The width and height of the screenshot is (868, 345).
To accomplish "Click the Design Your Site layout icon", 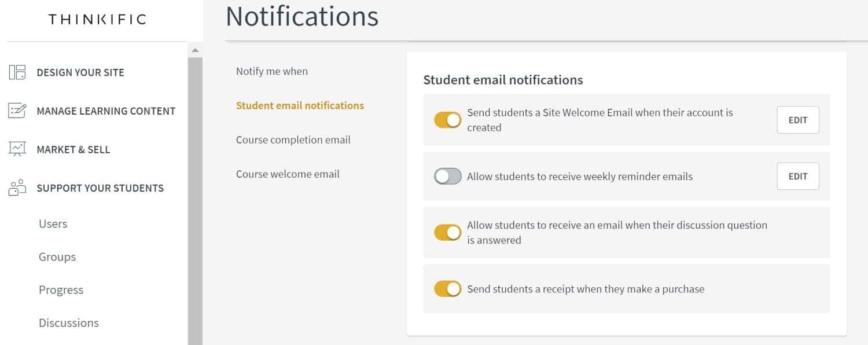I will point(17,72).
